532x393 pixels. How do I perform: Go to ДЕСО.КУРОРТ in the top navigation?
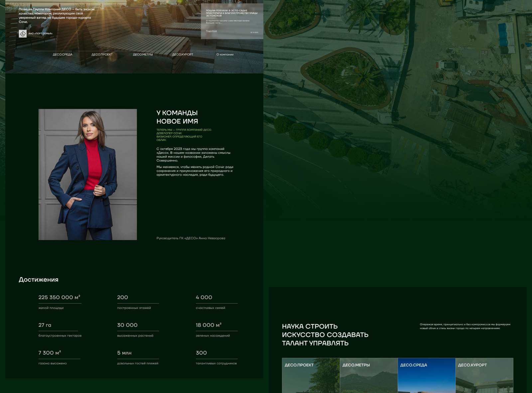tap(183, 55)
